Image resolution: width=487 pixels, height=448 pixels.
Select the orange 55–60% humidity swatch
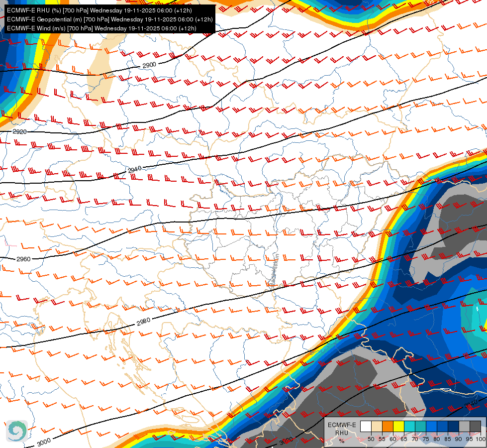[x=388, y=426]
